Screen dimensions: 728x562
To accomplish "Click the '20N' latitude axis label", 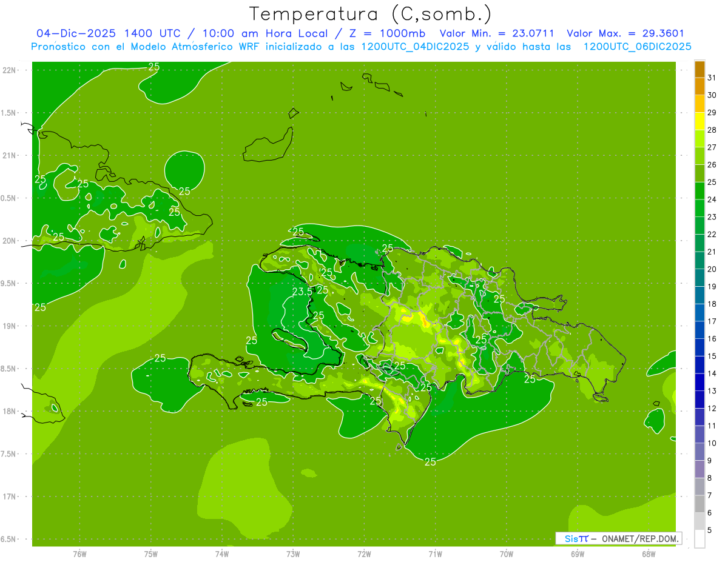I will tap(9, 241).
